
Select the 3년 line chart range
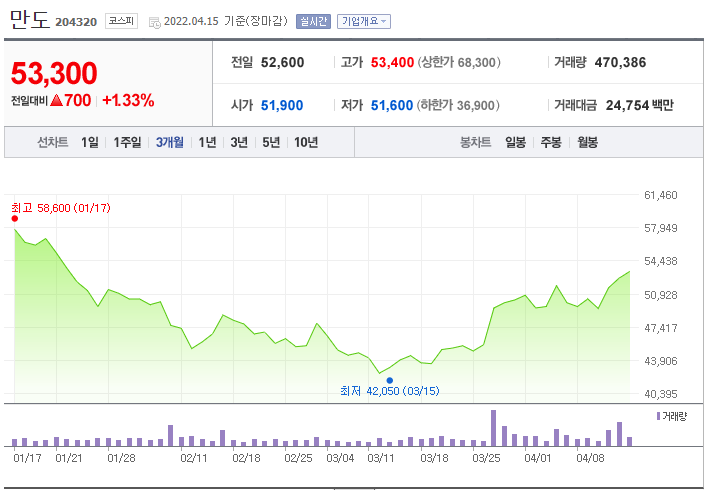(x=239, y=142)
